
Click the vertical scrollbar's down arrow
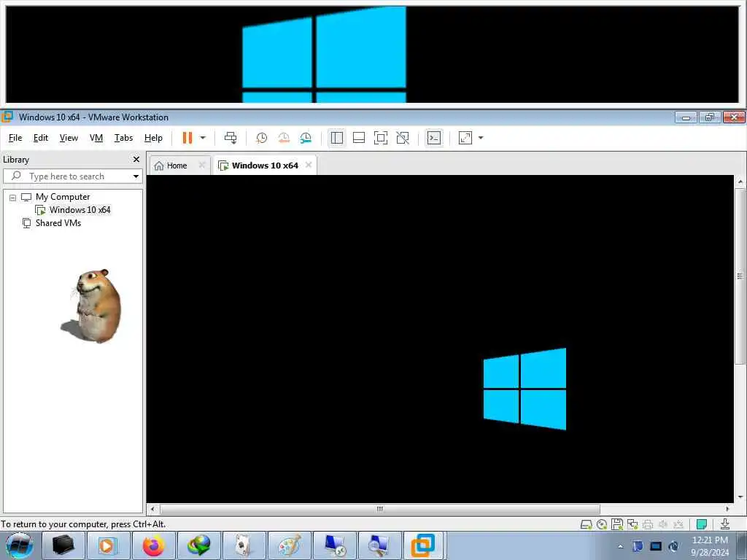click(740, 497)
